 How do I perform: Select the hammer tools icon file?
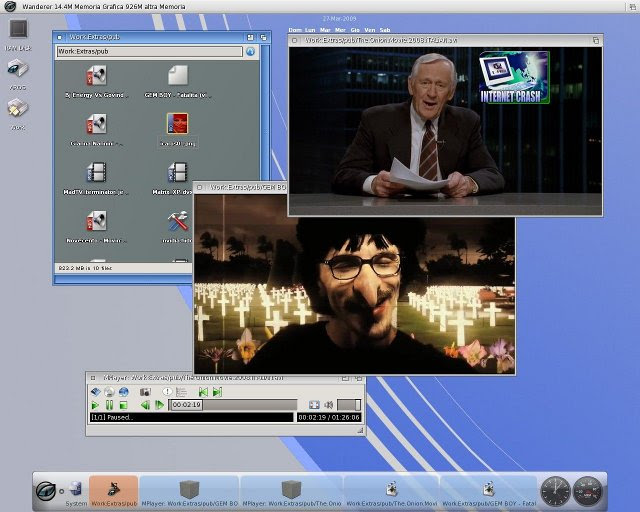click(178, 221)
